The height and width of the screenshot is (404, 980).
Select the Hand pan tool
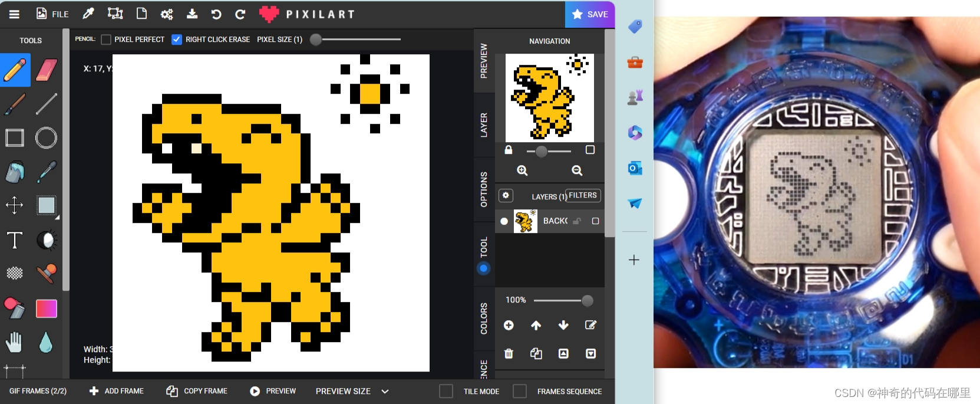(15, 342)
